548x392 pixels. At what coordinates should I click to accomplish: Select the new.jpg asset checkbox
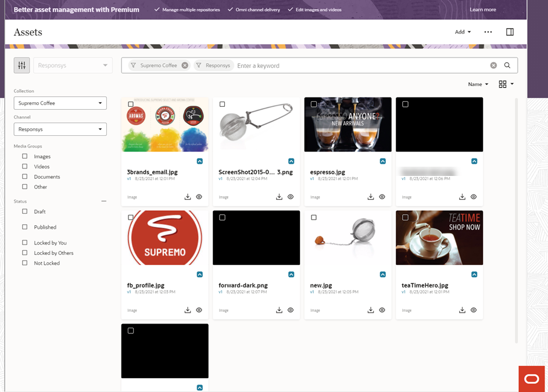[x=314, y=217]
